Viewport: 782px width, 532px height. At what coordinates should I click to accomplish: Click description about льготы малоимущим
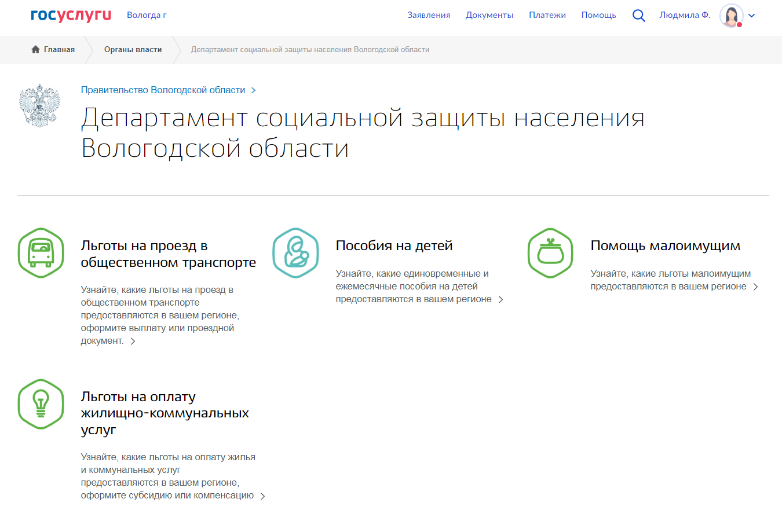(671, 280)
